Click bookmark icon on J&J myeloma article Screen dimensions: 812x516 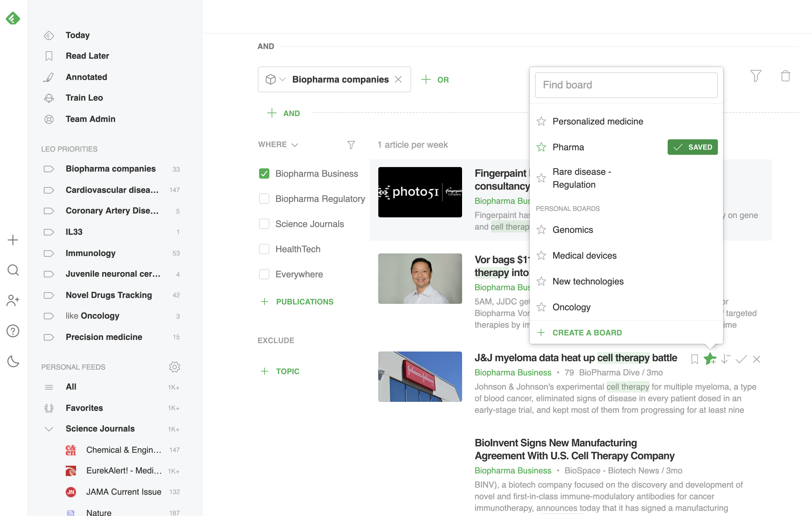tap(694, 359)
